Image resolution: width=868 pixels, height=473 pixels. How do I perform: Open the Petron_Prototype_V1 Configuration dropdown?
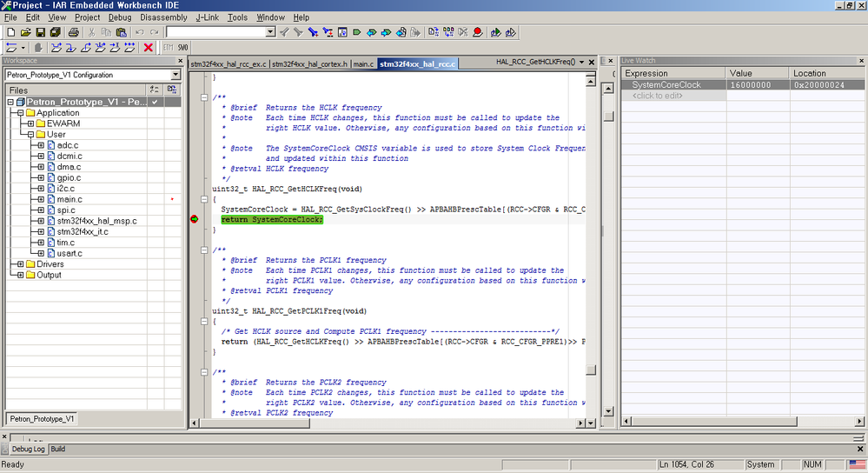tap(176, 75)
